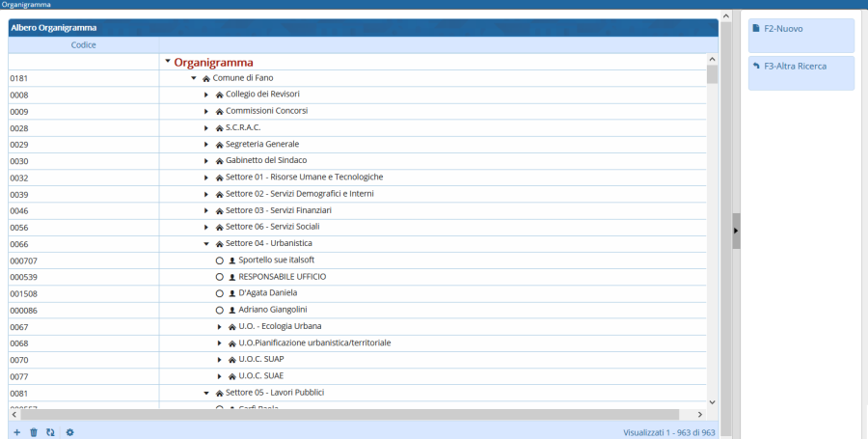
Task: Click the Codice column header
Action: pyautogui.click(x=84, y=45)
